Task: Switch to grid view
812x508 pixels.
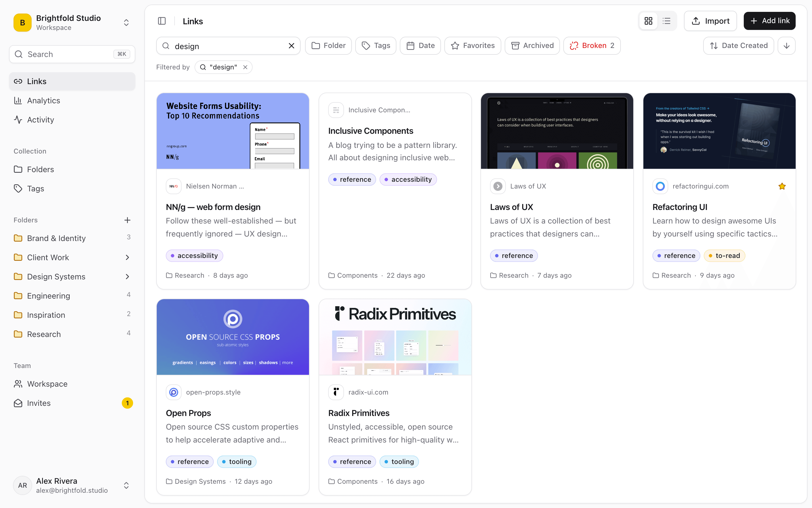Action: click(x=648, y=21)
